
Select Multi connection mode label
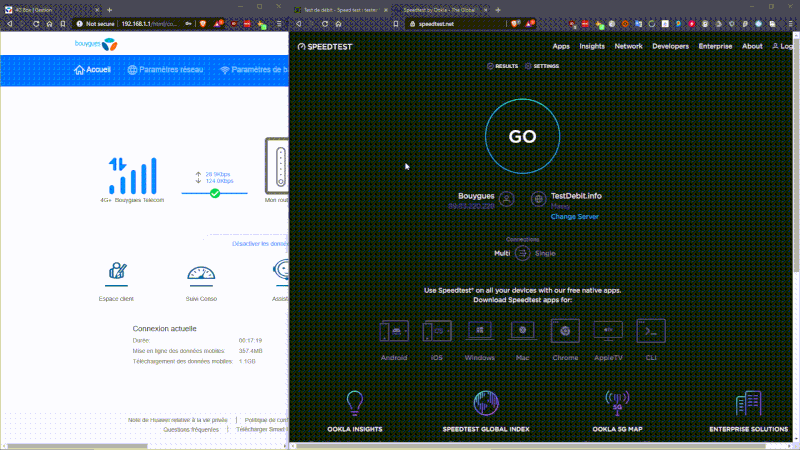(x=502, y=253)
